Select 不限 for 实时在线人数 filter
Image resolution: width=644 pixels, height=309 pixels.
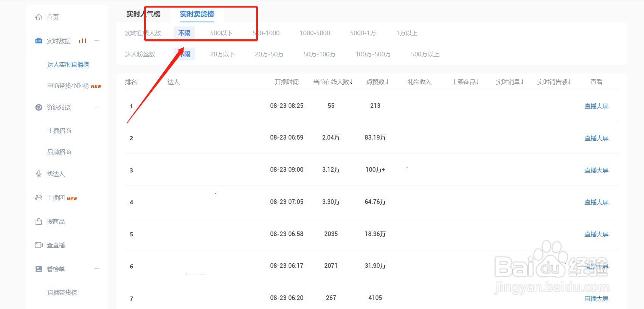click(x=184, y=33)
